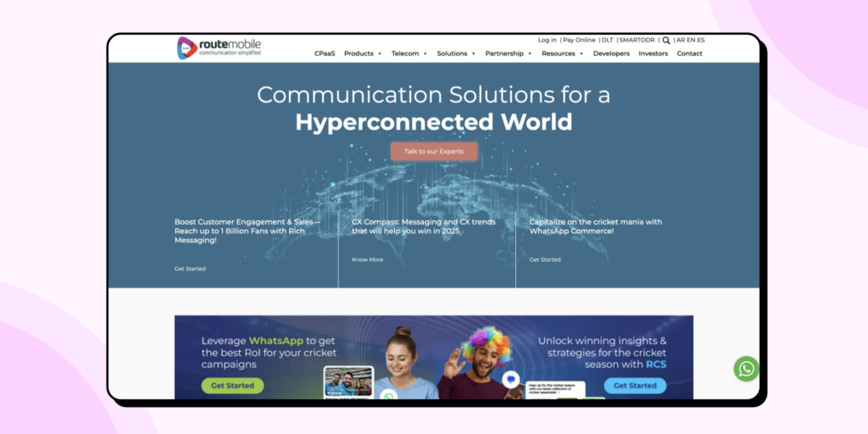Click the Talk to our Experts button
This screenshot has height=434, width=868.
(x=433, y=151)
